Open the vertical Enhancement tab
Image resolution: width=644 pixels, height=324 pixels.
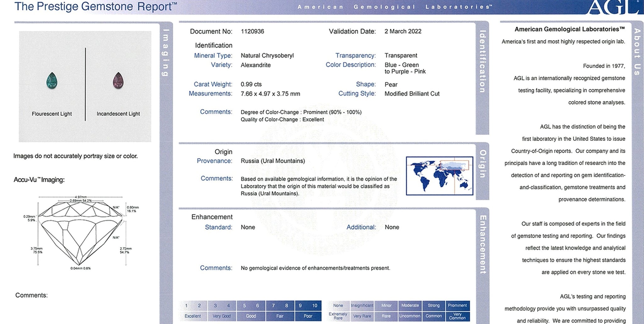coord(482,244)
